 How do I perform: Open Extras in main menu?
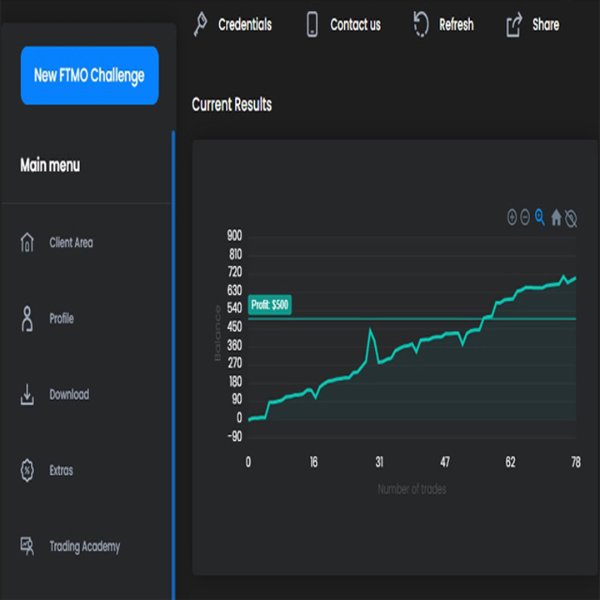click(x=61, y=470)
